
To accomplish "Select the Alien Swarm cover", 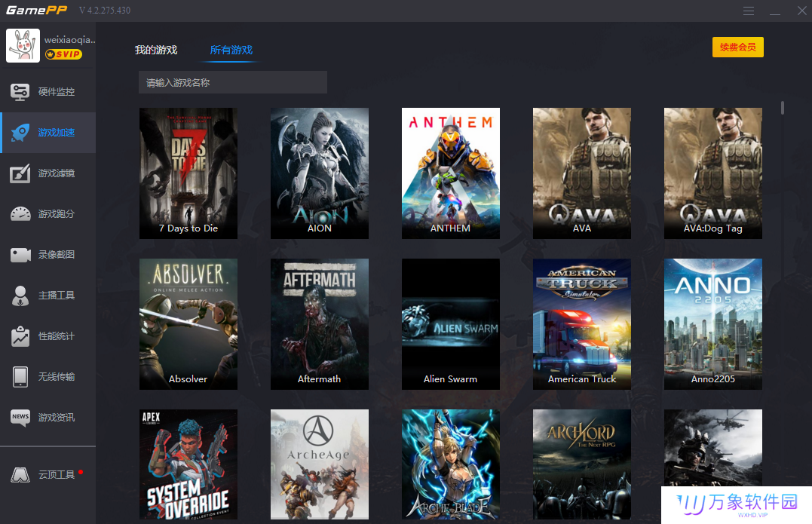I will click(x=451, y=324).
